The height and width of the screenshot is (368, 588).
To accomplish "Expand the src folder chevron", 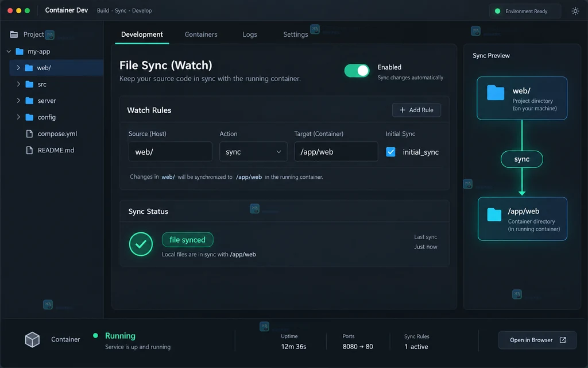I will click(18, 84).
